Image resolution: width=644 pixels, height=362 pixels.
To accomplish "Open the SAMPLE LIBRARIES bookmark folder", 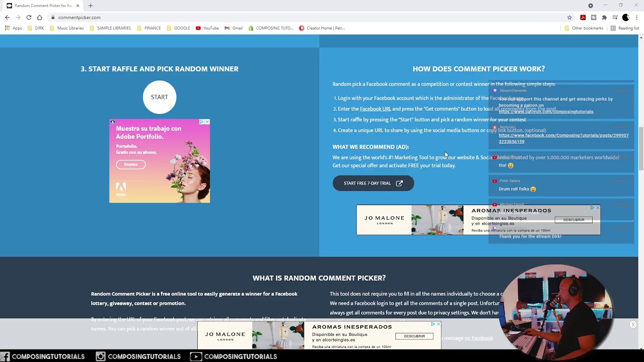I will [x=110, y=28].
